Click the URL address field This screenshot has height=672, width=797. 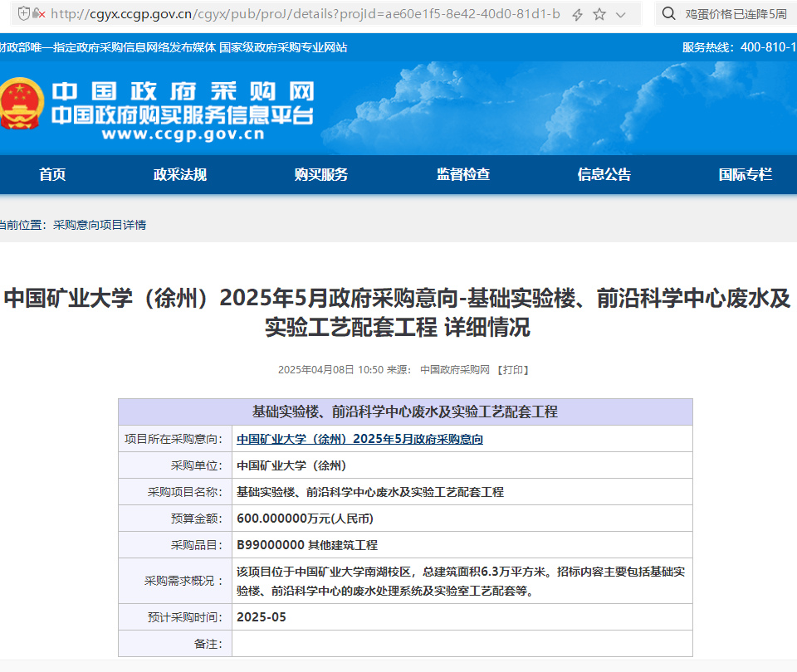tap(306, 14)
